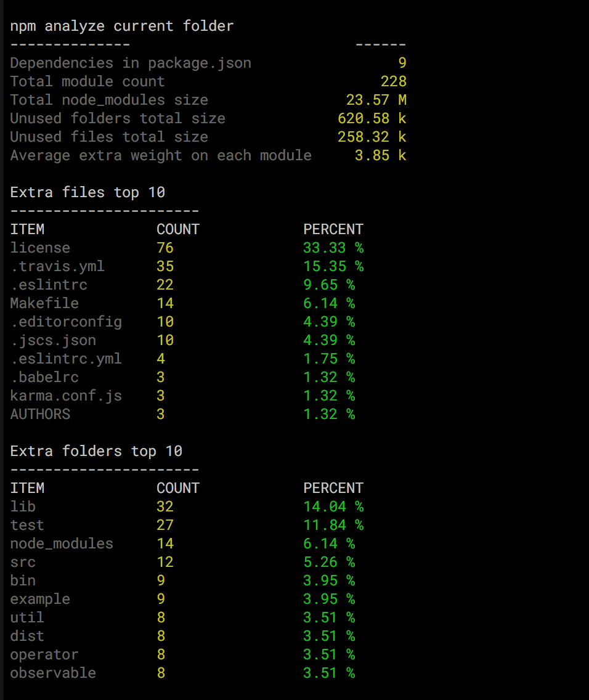Select the 15.35 % percentage
The height and width of the screenshot is (700, 589).
333,267
